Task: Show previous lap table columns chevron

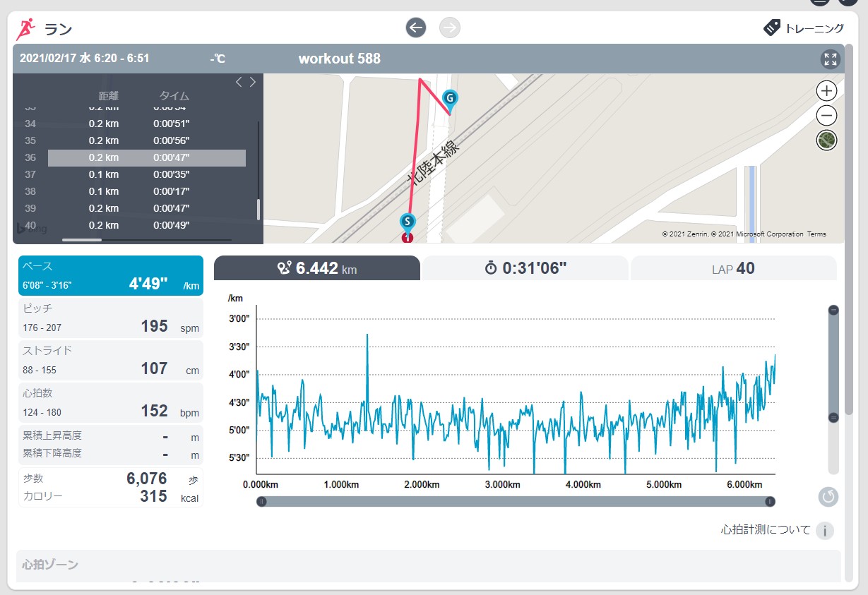Action: pyautogui.click(x=239, y=82)
